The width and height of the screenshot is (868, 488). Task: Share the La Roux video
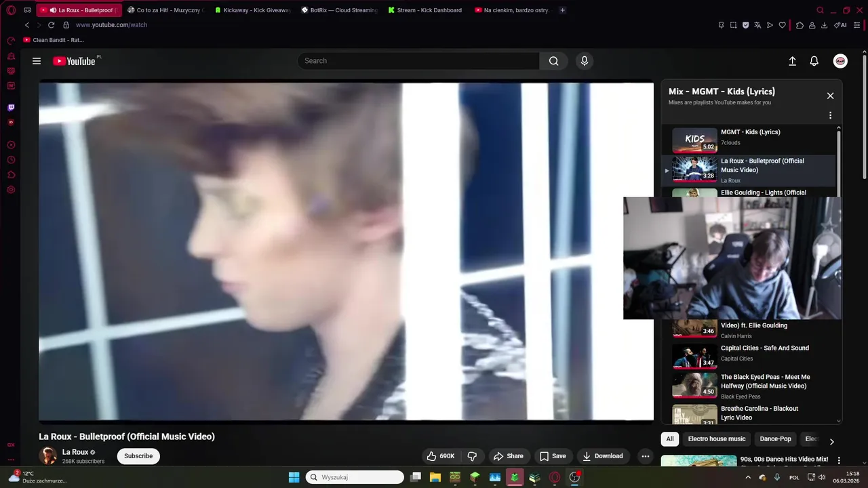pyautogui.click(x=509, y=456)
